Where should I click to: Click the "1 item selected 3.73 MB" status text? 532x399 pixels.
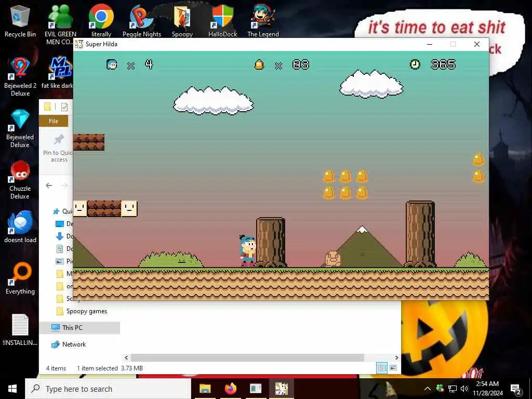(x=110, y=368)
